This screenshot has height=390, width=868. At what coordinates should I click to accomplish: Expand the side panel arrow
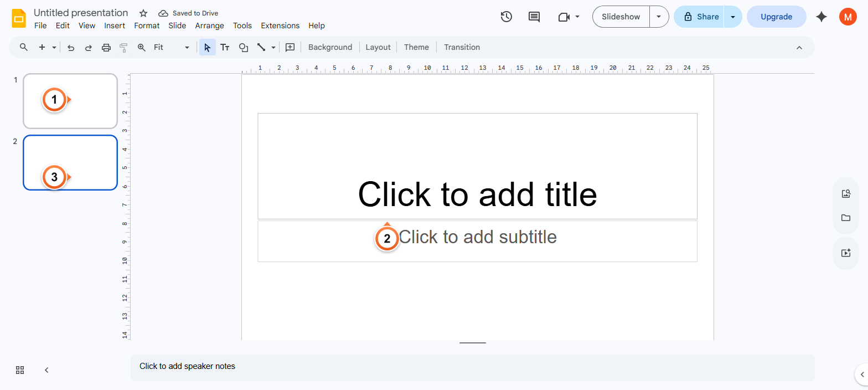tap(862, 374)
